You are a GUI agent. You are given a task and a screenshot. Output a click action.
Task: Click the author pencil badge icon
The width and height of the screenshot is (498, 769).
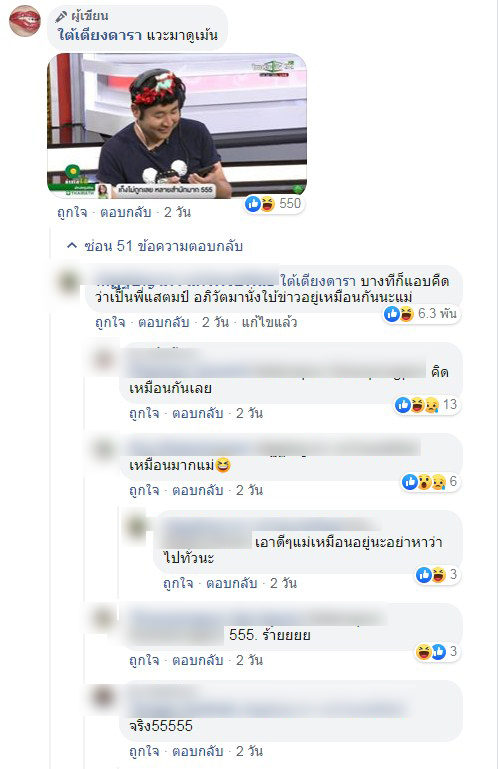(61, 17)
